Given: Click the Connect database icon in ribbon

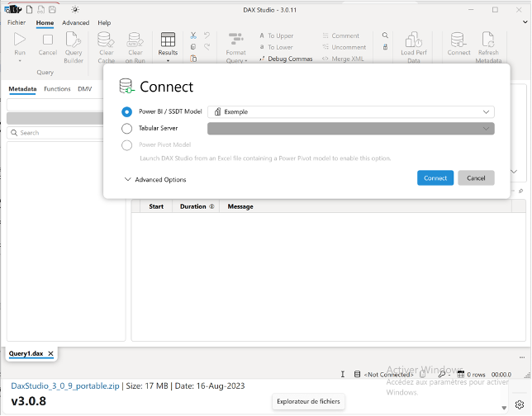Looking at the screenshot, I should pyautogui.click(x=458, y=40).
